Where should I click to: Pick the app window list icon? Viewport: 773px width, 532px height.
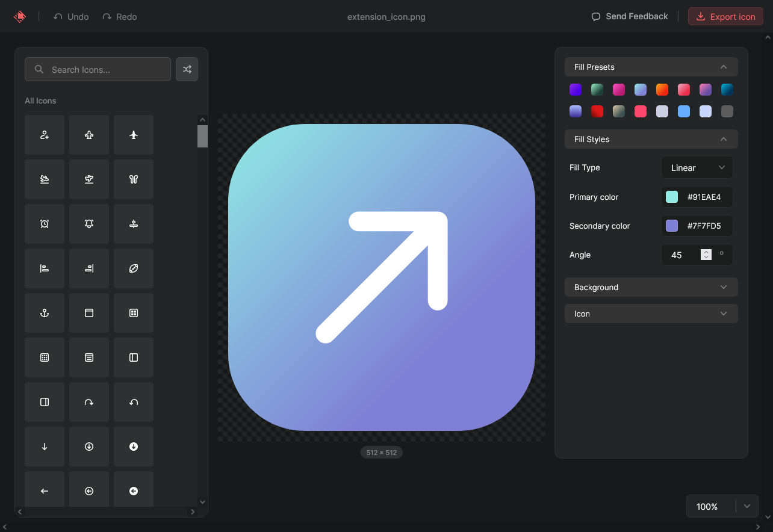point(89,357)
